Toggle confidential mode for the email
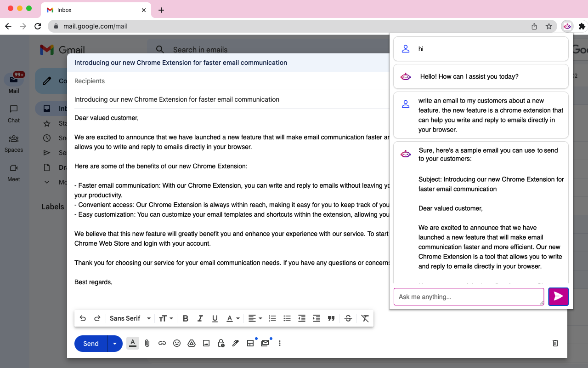This screenshot has height=368, width=588. [x=221, y=343]
